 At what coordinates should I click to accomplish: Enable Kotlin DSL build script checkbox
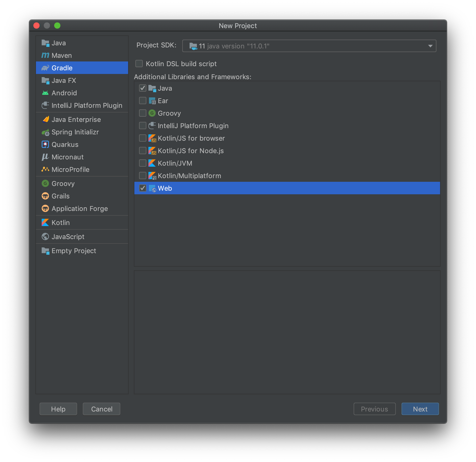pos(139,64)
